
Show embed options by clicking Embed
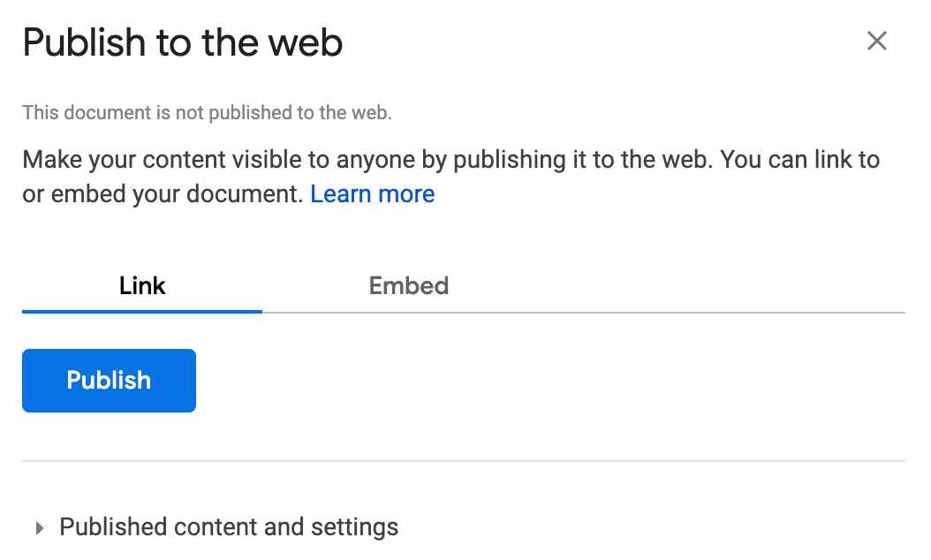pyautogui.click(x=408, y=286)
